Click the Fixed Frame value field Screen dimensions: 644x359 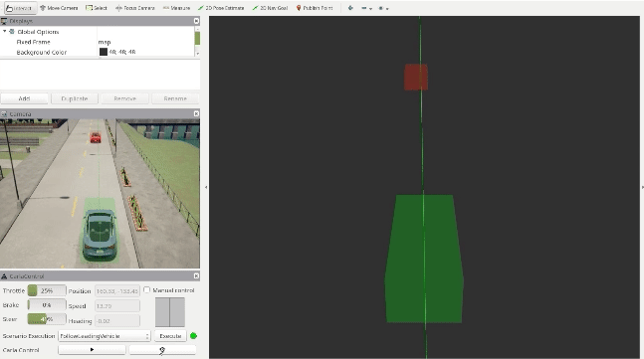(x=145, y=42)
